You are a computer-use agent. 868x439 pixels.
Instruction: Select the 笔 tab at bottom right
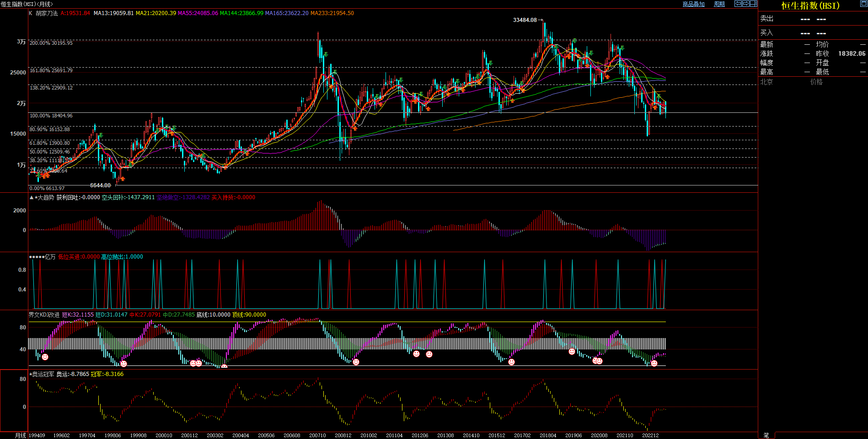pos(766,435)
